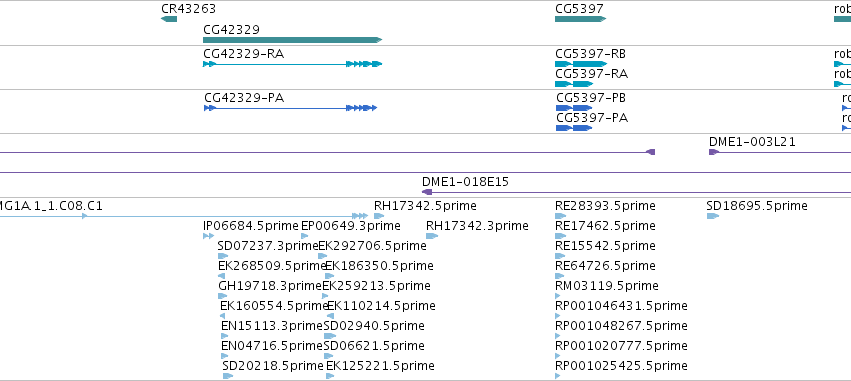The image size is (851, 381).
Task: Click the RH17342.5prime EST arrow
Action: coord(379,216)
